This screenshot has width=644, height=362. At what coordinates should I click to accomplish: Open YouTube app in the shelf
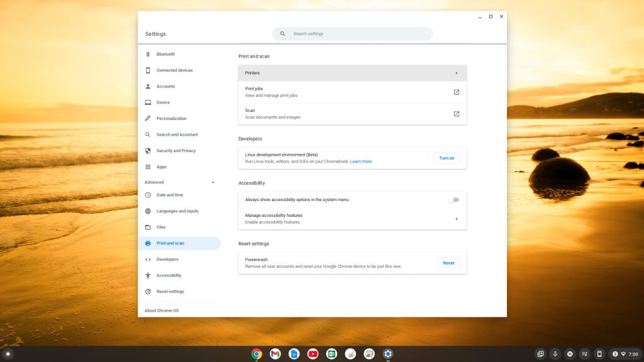click(313, 354)
